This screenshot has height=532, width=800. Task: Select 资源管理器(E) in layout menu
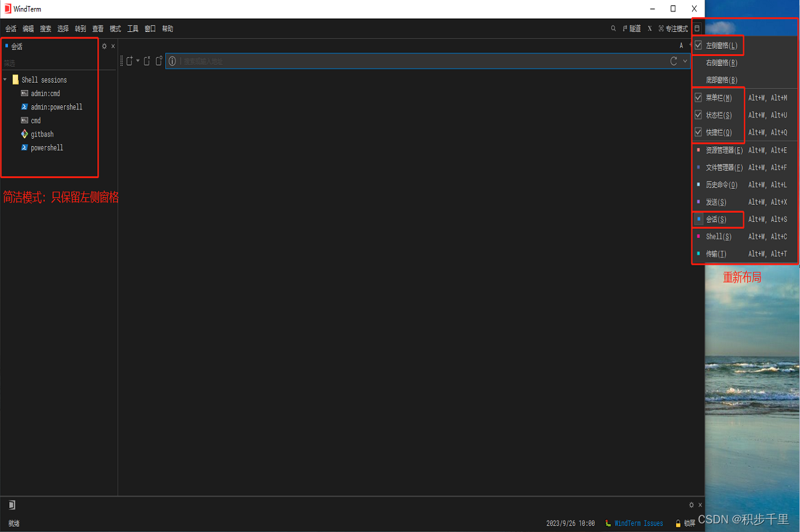point(745,150)
